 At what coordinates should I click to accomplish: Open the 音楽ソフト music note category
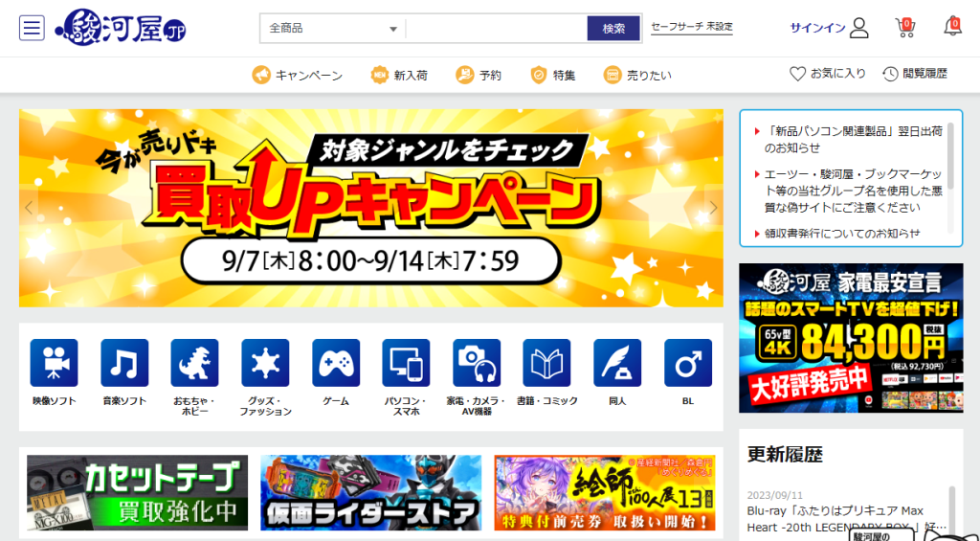click(124, 363)
